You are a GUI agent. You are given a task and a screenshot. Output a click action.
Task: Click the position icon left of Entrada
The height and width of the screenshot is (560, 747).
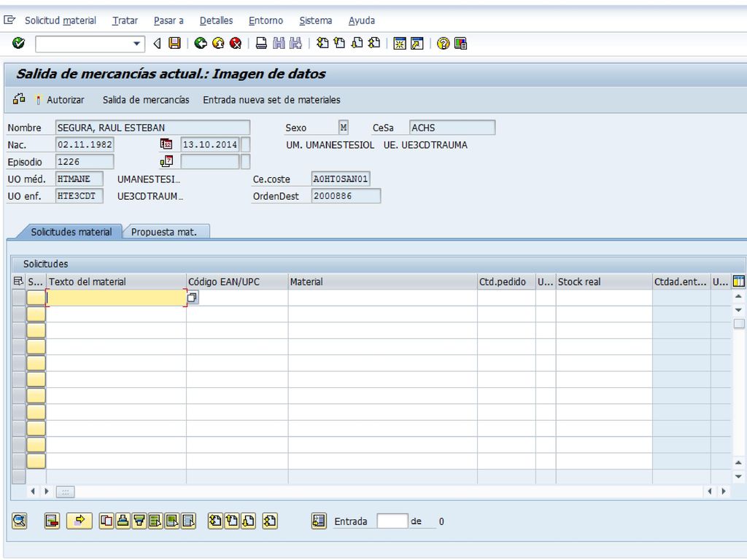pos(319,521)
